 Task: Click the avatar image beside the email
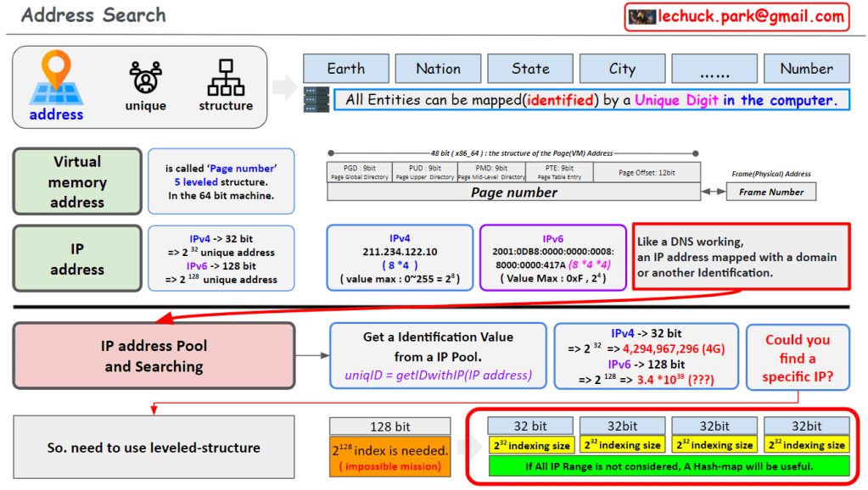(641, 16)
